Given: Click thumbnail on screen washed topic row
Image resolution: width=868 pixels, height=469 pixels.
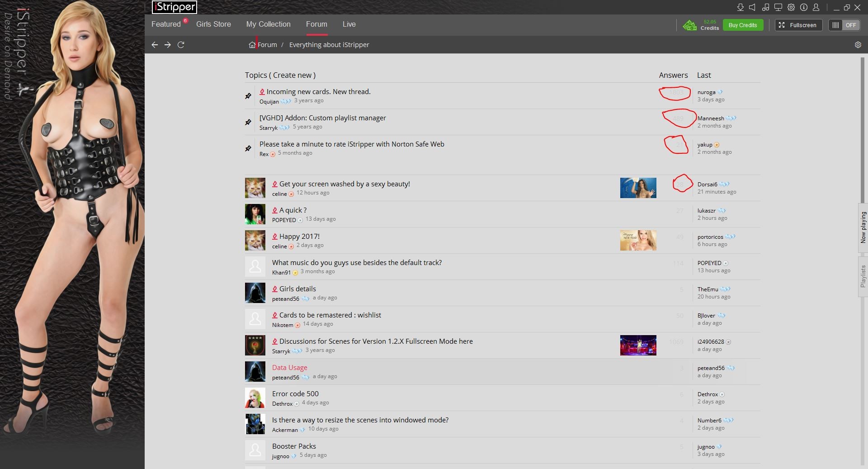Looking at the screenshot, I should [x=638, y=188].
